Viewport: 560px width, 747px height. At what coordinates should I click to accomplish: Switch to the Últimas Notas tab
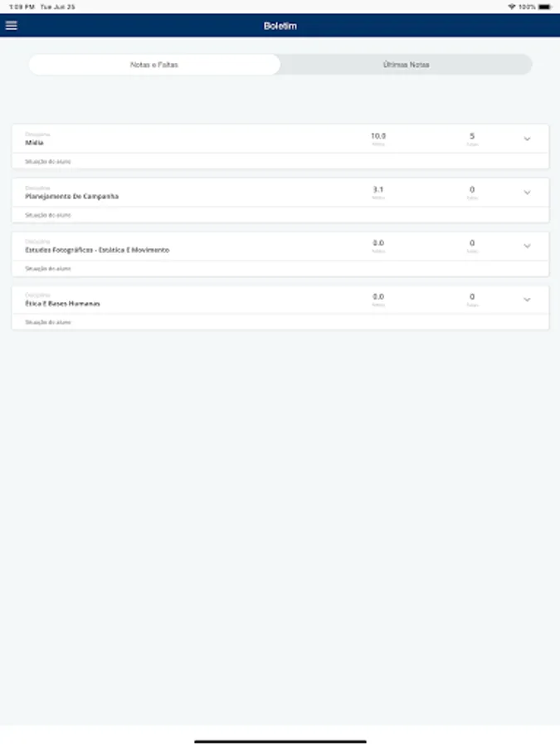[406, 65]
